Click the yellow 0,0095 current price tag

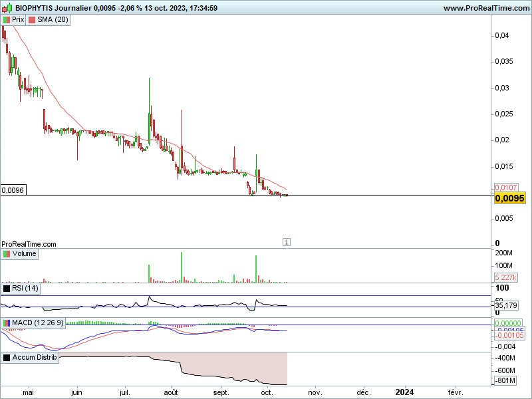tap(509, 198)
